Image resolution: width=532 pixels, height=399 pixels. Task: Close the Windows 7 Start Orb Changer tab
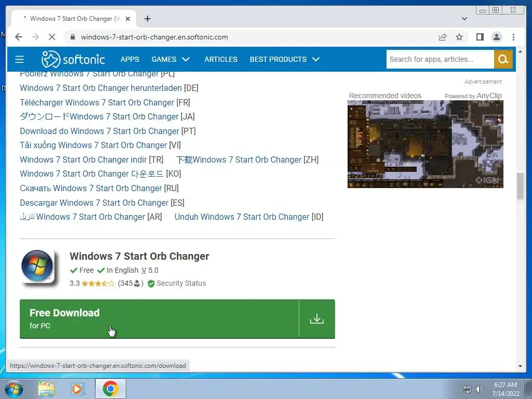coord(128,19)
